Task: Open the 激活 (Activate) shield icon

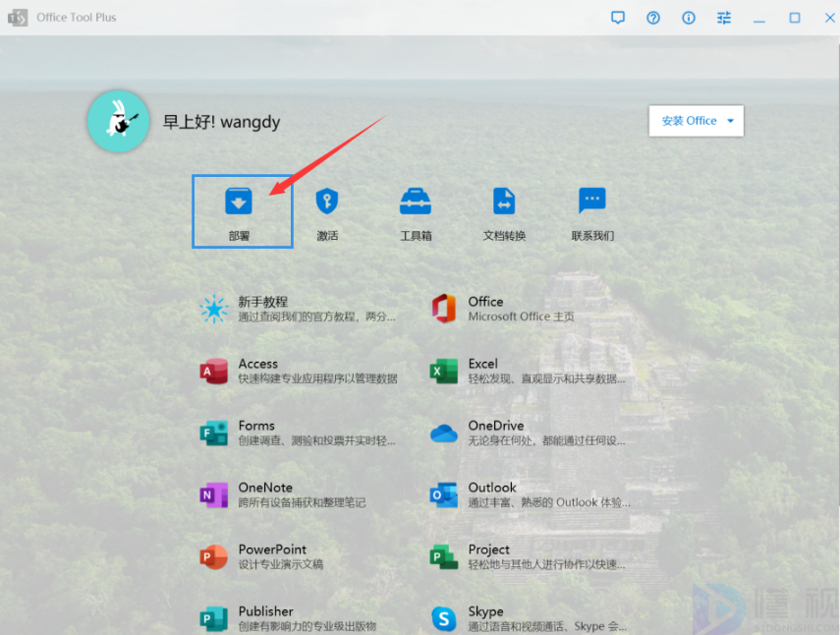Action: (x=327, y=201)
